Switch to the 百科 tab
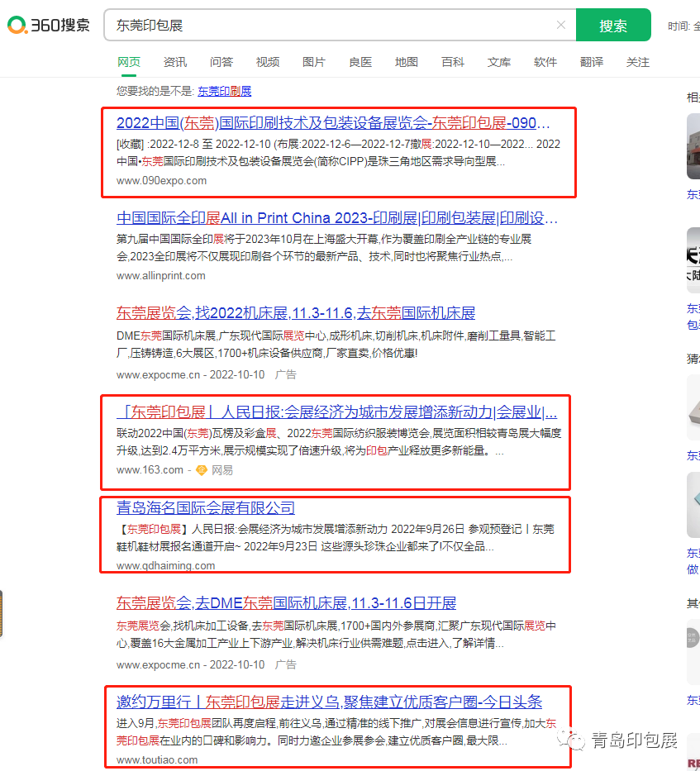 453,62
